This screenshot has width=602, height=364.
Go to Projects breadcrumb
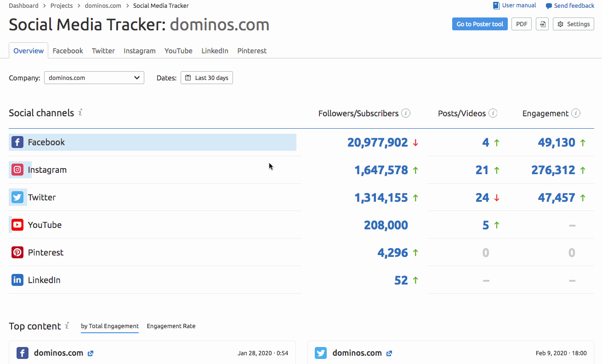point(62,6)
